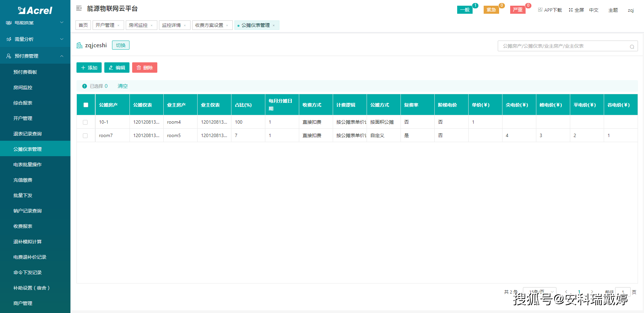Viewport: 644px width, 313px height.
Task: Toggle the select-all checkbox in table header
Action: (86, 105)
